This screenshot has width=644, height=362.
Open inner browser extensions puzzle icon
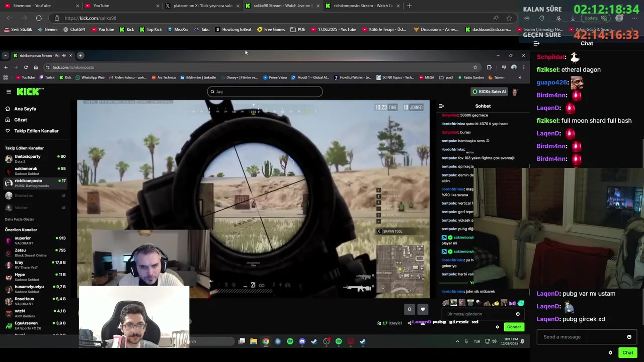pyautogui.click(x=489, y=67)
